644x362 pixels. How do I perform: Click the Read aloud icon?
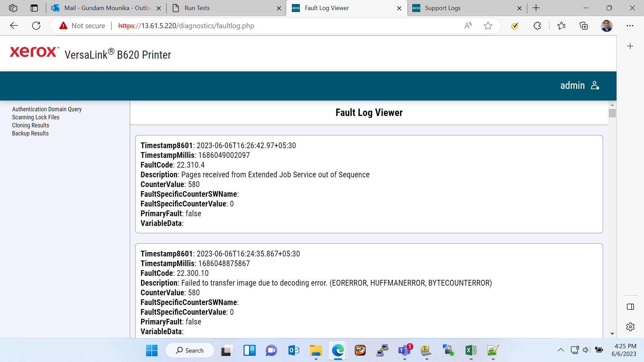click(x=468, y=25)
